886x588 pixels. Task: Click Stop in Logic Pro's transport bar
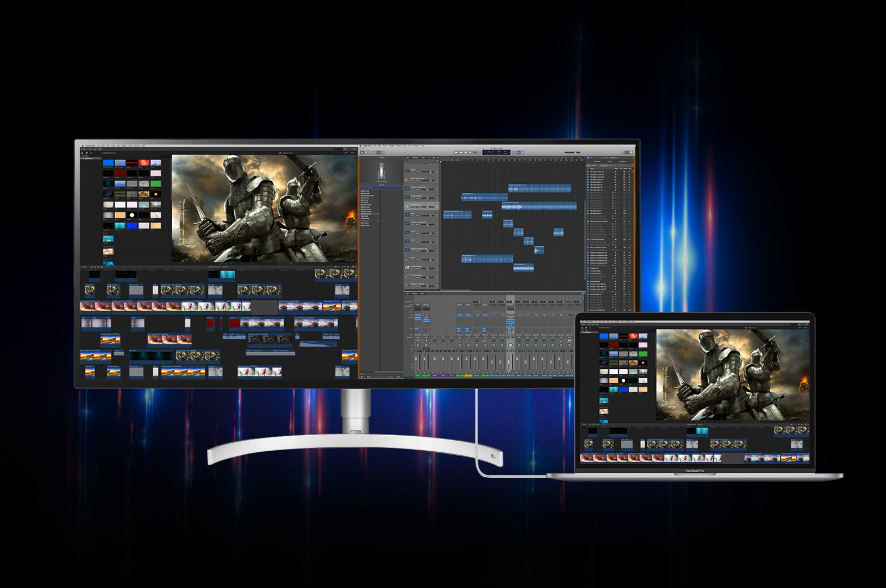point(466,152)
